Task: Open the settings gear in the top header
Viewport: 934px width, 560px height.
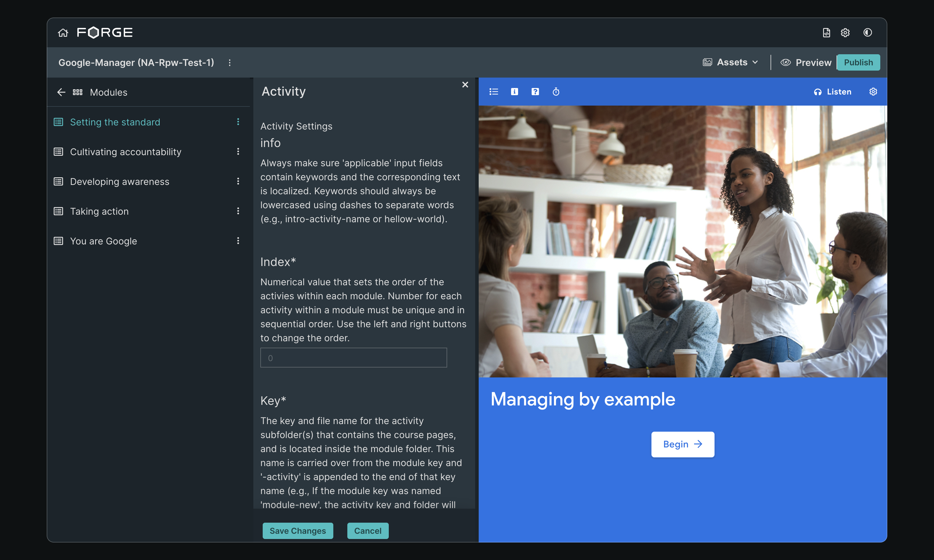Action: (x=845, y=33)
